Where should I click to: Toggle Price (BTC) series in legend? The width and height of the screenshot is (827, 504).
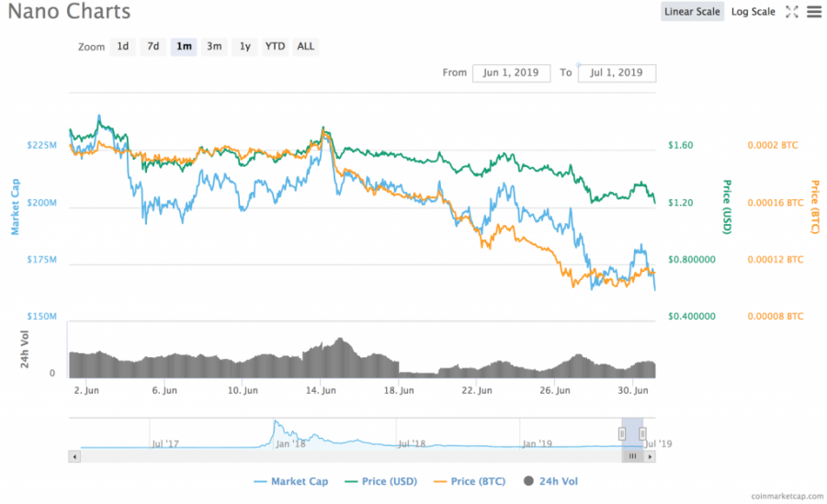(470, 481)
